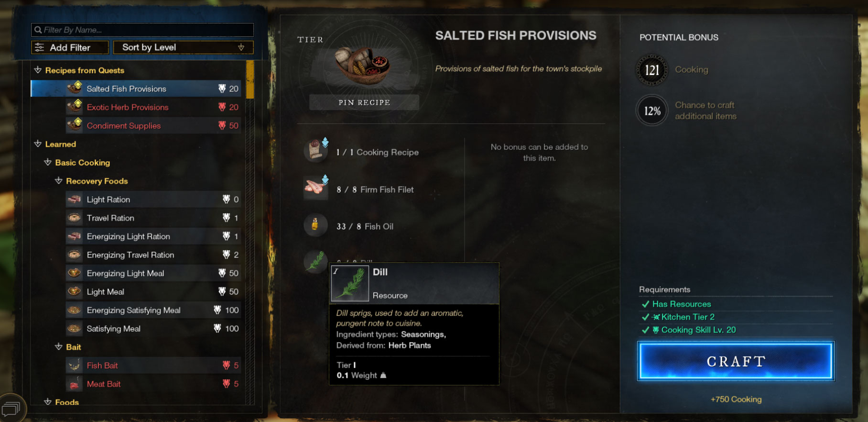Collapse the Bait group

pos(59,347)
